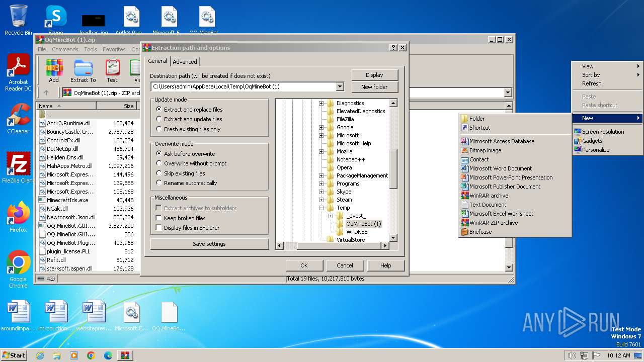
Task: Enable Display files in Explorer checkbox
Action: (158, 228)
